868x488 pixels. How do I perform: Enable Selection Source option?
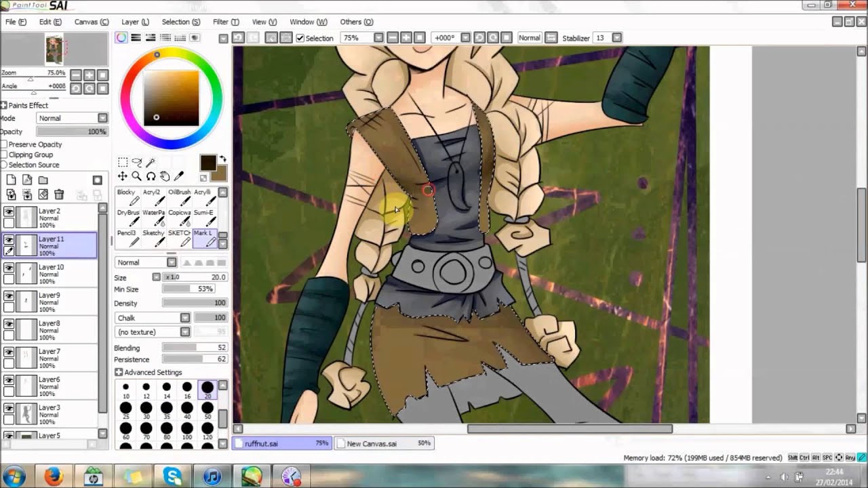pyautogui.click(x=4, y=165)
